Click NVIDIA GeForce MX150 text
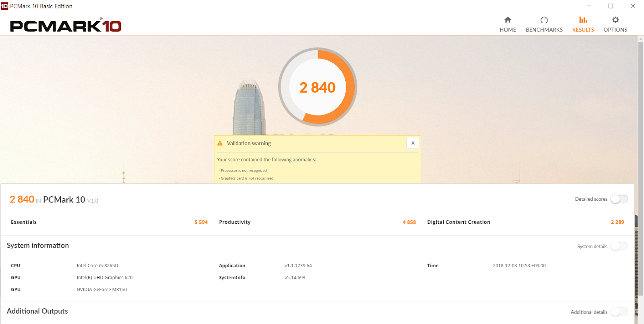Image resolution: width=644 pixels, height=324 pixels. pyautogui.click(x=101, y=289)
